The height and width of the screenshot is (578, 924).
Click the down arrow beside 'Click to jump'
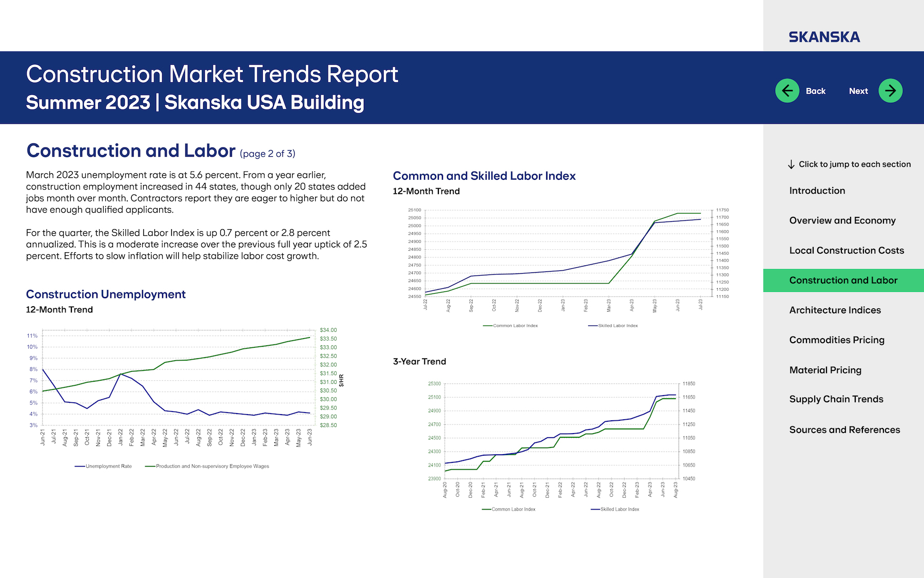coord(791,164)
